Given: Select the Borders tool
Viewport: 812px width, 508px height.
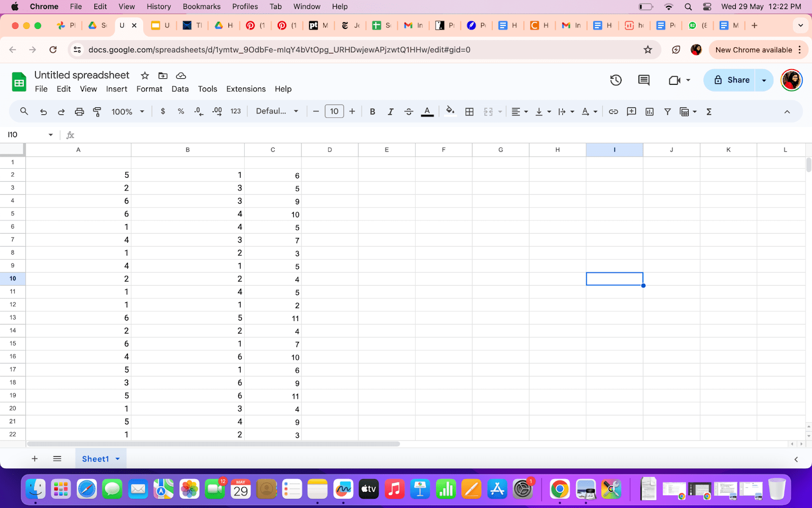Looking at the screenshot, I should (469, 111).
